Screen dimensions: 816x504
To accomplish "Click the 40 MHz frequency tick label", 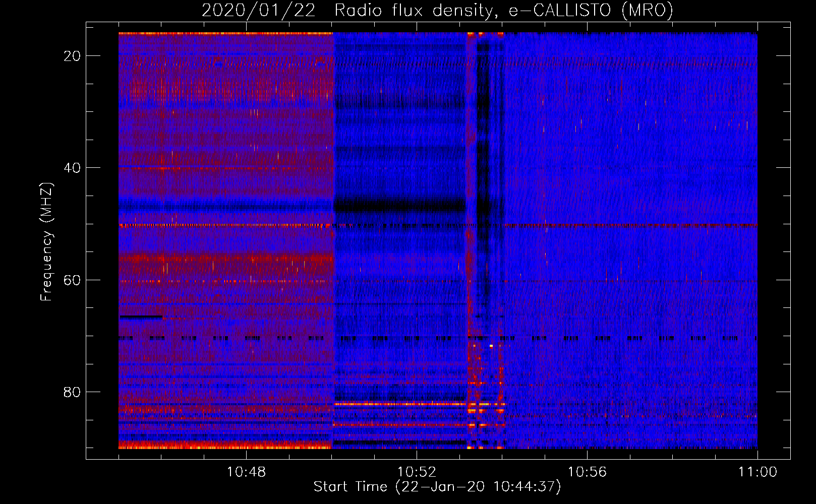I will pos(73,168).
